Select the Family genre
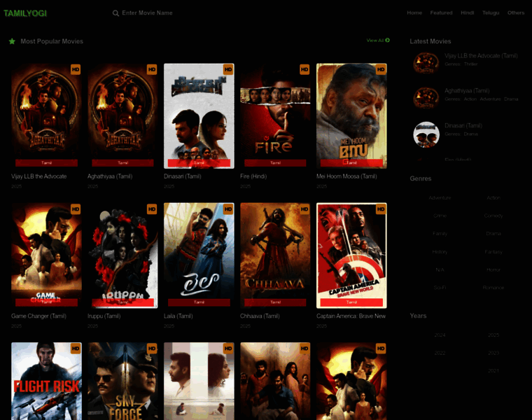 [440, 234]
